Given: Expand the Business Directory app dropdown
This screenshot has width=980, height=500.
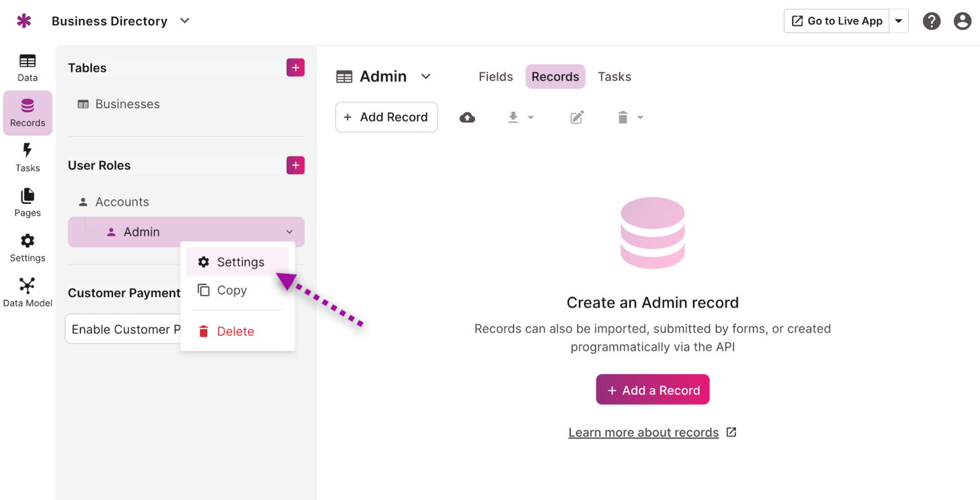Looking at the screenshot, I should 185,21.
